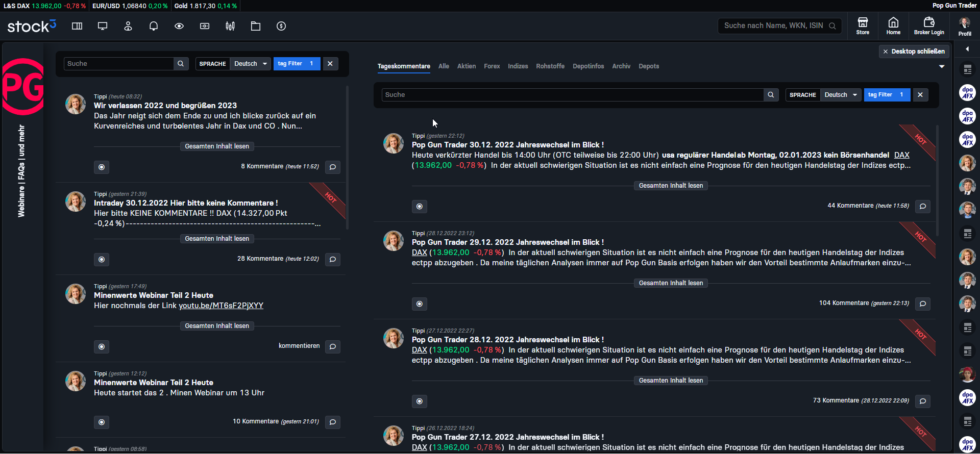
Task: Switch to the Indizes tab
Action: point(518,66)
